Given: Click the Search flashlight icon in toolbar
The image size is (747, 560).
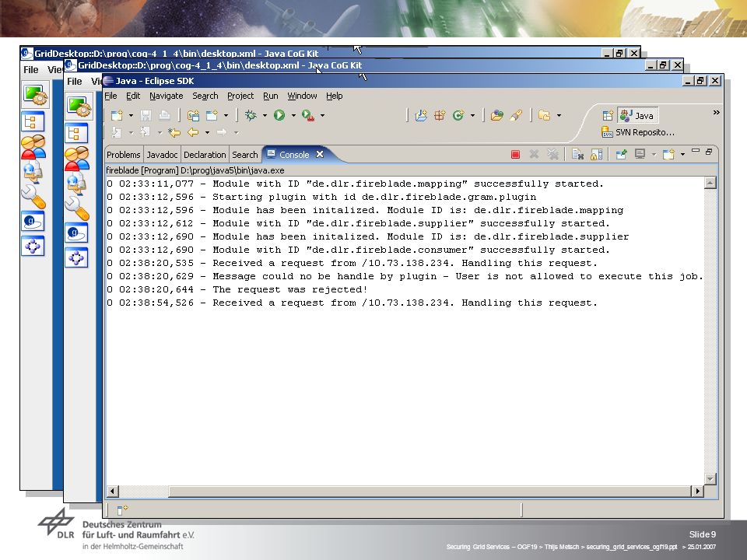Looking at the screenshot, I should point(516,115).
